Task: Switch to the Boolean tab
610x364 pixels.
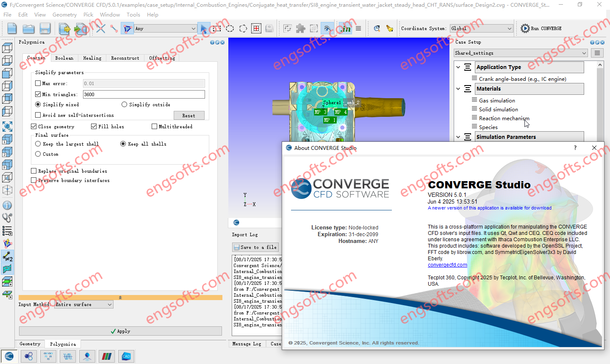Action: (x=64, y=58)
